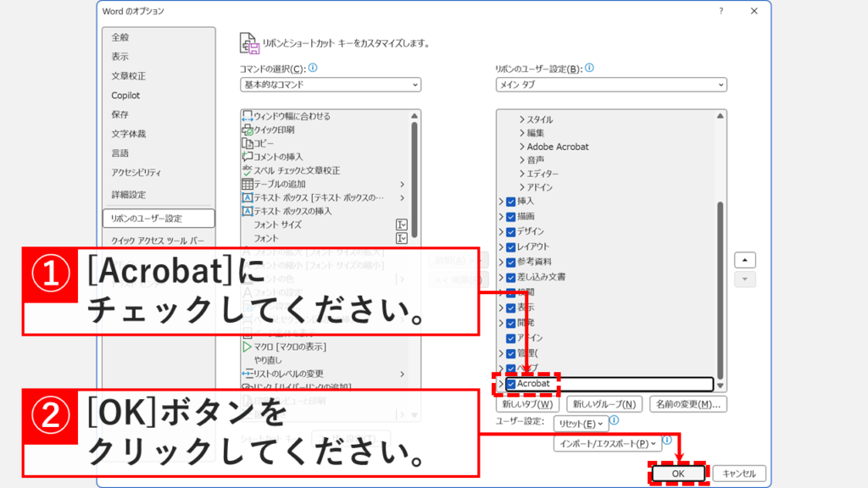Click the Font Size combo indicator icon
The height and width of the screenshot is (488, 868).
(401, 225)
